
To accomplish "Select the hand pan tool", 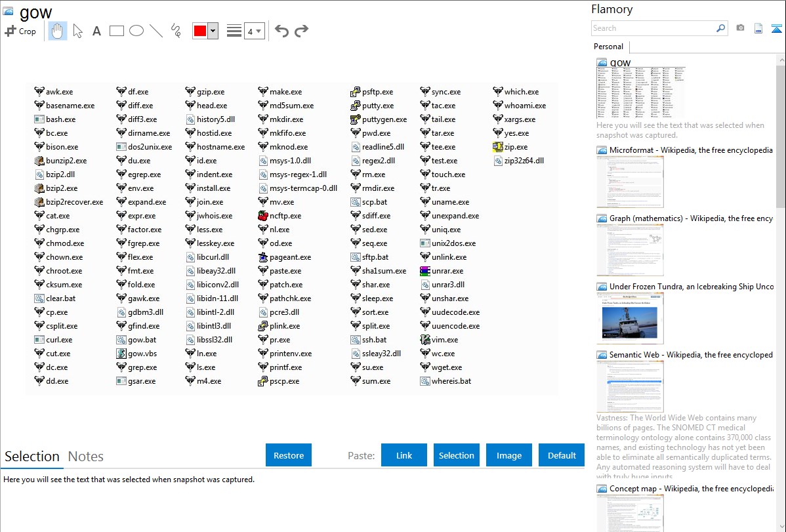I will [x=57, y=31].
